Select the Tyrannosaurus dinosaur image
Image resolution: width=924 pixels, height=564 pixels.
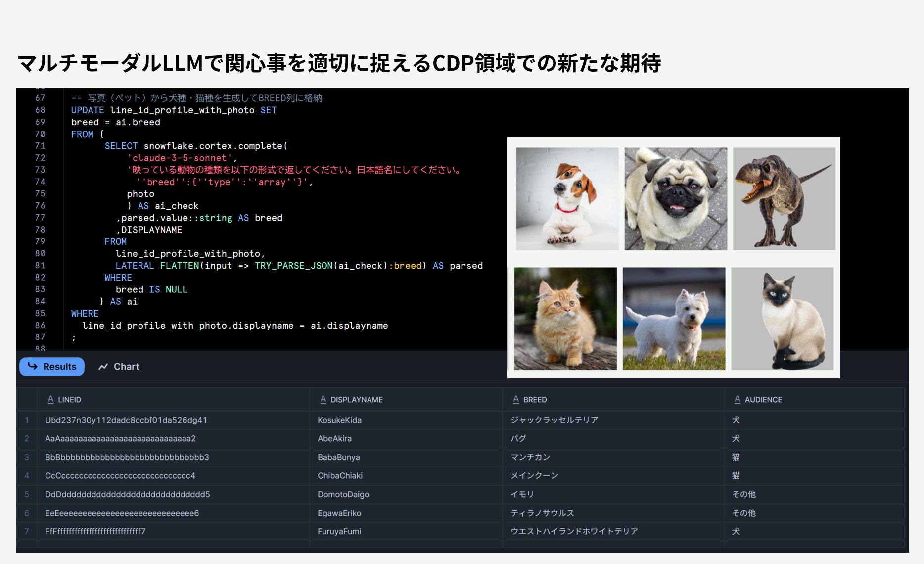(x=784, y=199)
